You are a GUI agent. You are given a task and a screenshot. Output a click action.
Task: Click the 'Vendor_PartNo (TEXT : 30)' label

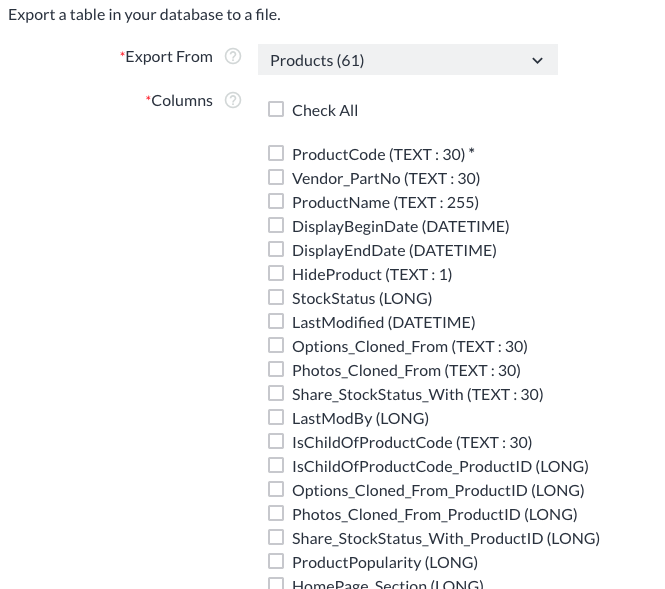click(x=386, y=179)
